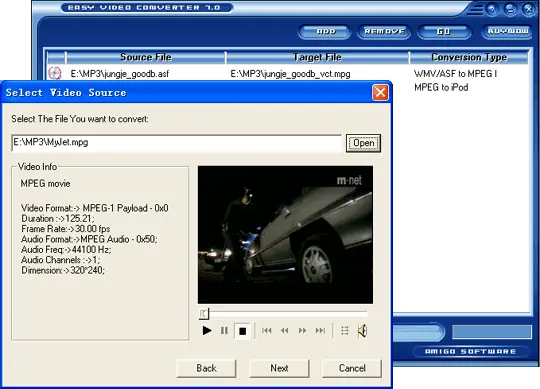Click the Frame Rate 30.00 fps text
This screenshot has width=540, height=389.
tap(66, 229)
